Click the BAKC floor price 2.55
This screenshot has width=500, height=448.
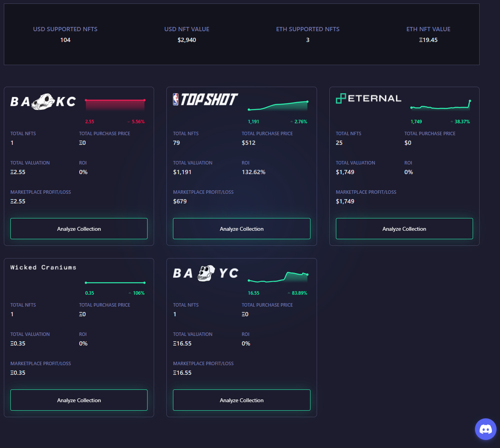pyautogui.click(x=89, y=122)
